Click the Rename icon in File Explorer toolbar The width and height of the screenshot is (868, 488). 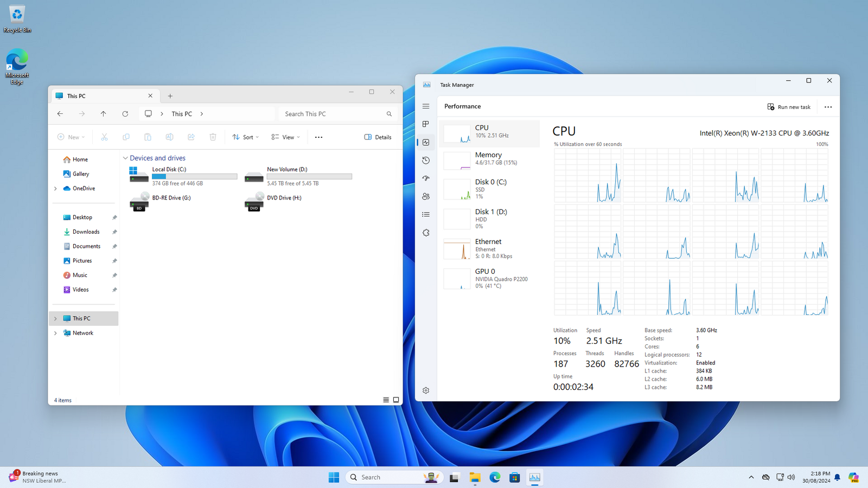pyautogui.click(x=169, y=137)
